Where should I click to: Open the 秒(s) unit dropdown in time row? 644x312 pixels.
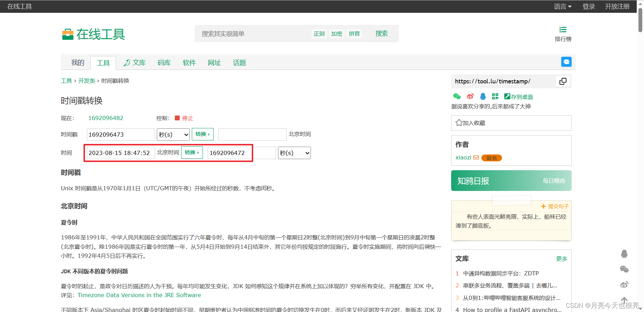pyautogui.click(x=294, y=153)
